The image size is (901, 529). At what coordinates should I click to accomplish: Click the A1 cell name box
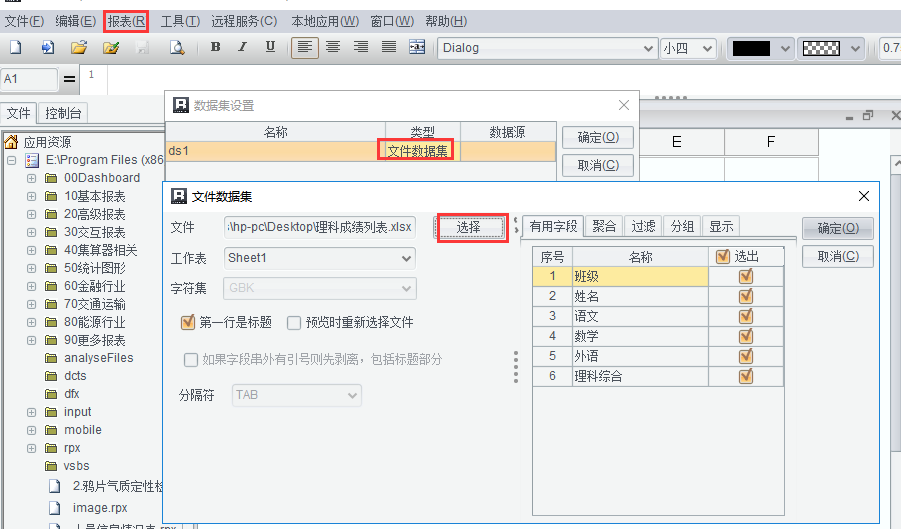[29, 79]
